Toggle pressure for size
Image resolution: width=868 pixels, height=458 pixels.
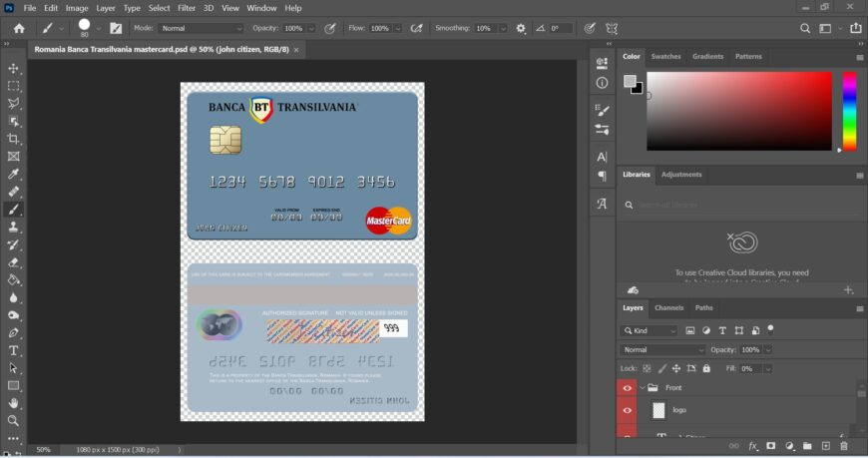click(590, 28)
